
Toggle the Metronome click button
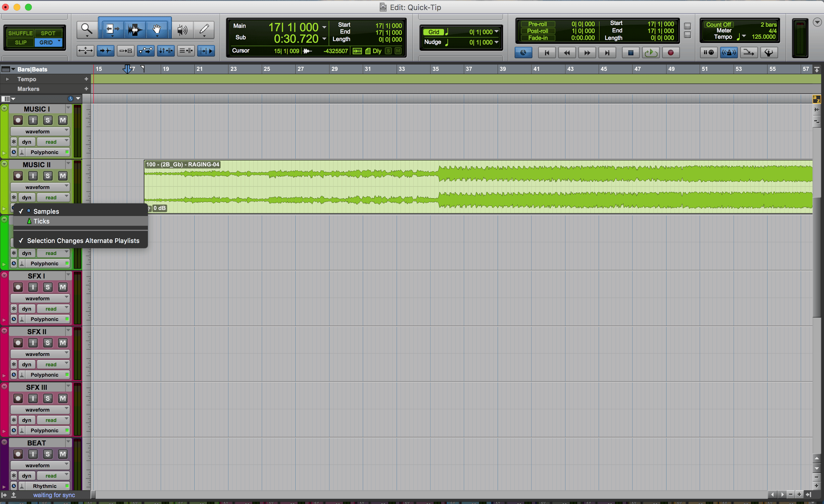[x=729, y=52]
